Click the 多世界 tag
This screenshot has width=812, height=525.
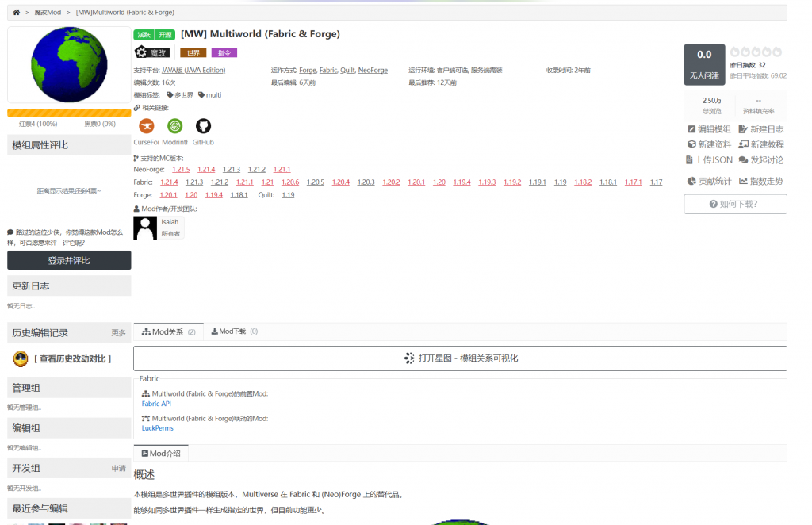[180, 94]
